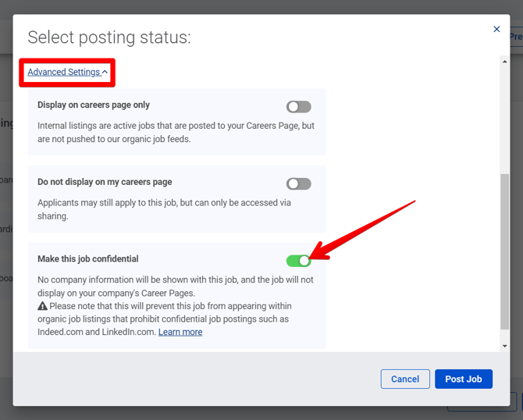Screen dimensions: 523x420
Task: Click the scrollbar up arrow
Action: [x=504, y=62]
